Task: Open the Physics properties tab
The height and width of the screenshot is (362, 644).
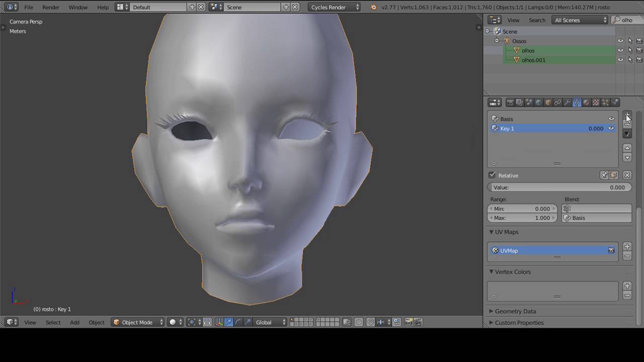Action: click(x=615, y=103)
